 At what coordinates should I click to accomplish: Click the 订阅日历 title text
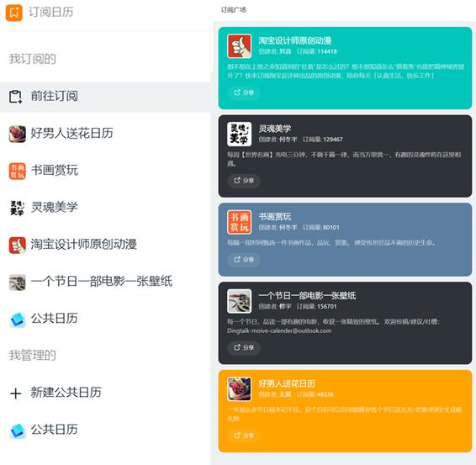coord(51,12)
